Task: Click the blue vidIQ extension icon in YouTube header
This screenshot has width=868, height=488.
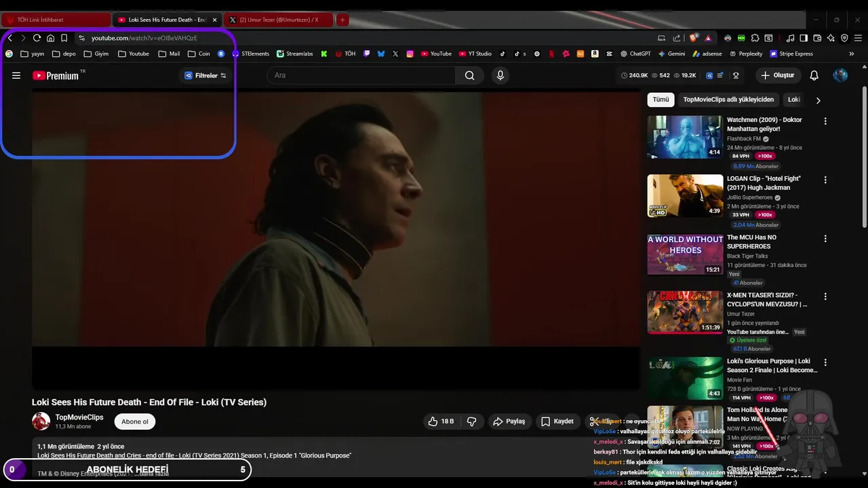Action: (x=709, y=75)
